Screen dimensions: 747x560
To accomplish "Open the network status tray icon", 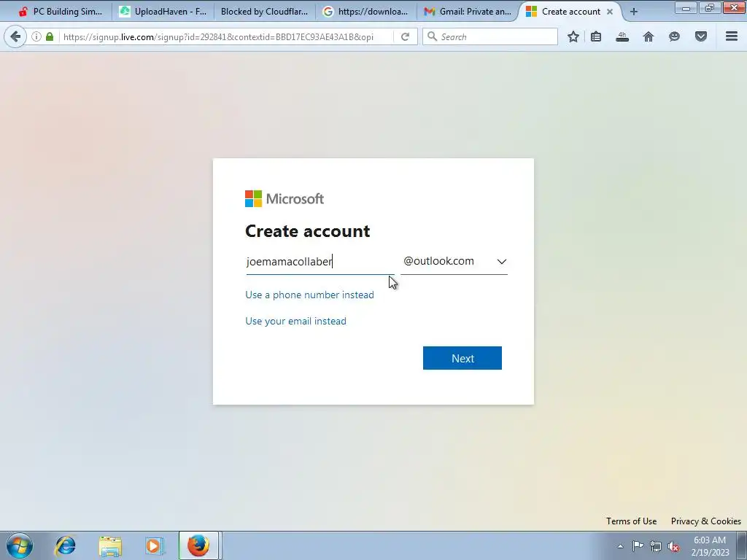I will (656, 546).
